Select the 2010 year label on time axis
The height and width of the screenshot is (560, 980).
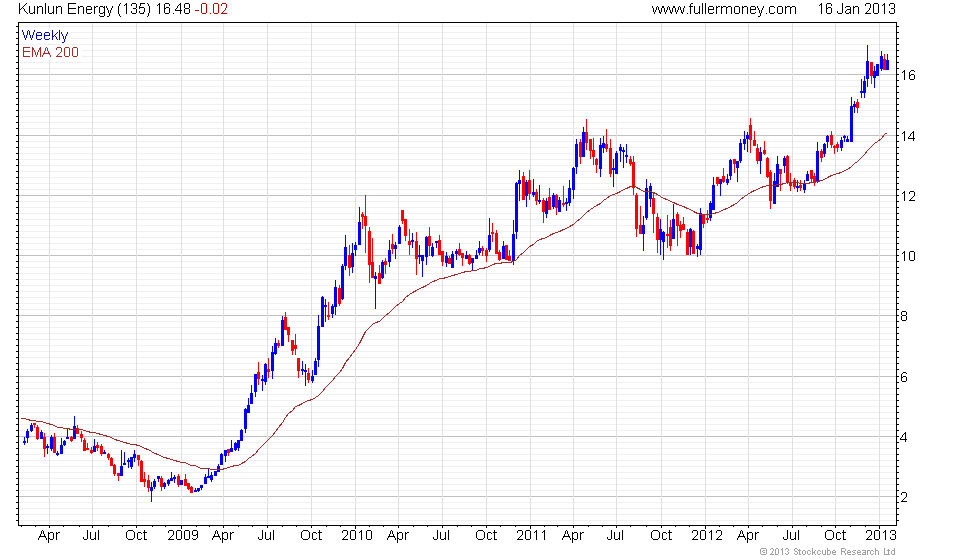pos(357,536)
